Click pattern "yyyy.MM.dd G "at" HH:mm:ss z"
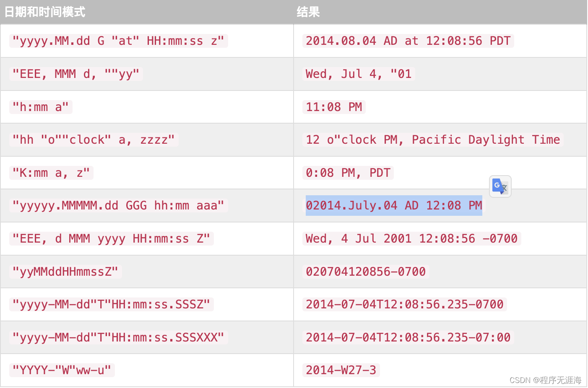 119,41
